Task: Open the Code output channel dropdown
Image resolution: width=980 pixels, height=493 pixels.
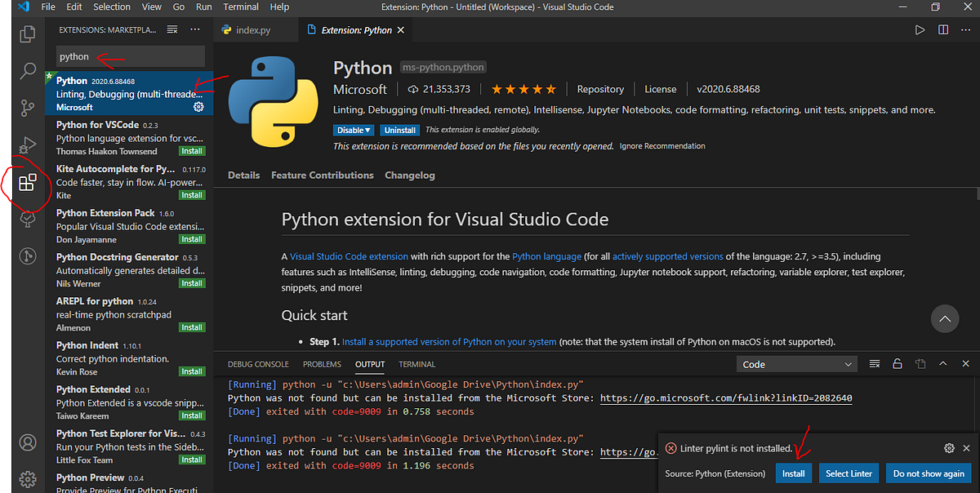Action: (x=796, y=364)
